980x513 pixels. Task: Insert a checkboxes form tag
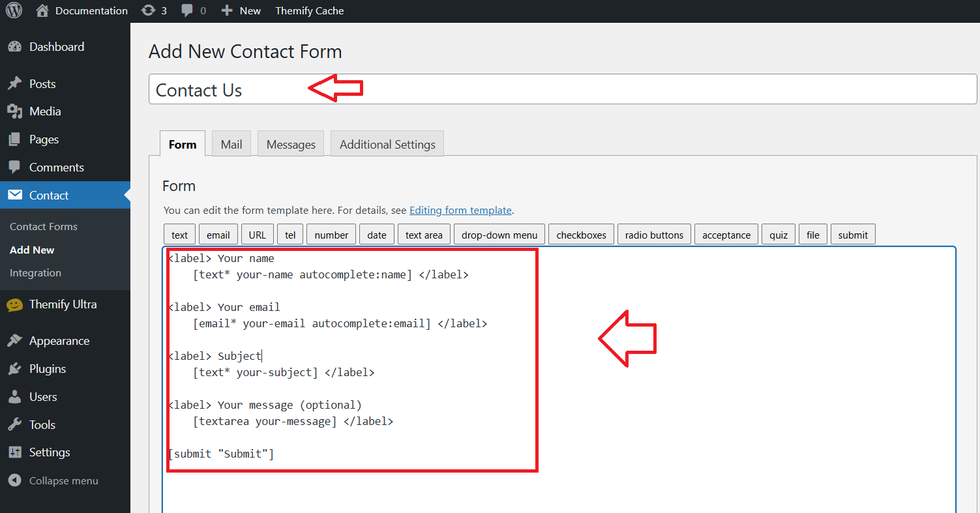click(581, 234)
